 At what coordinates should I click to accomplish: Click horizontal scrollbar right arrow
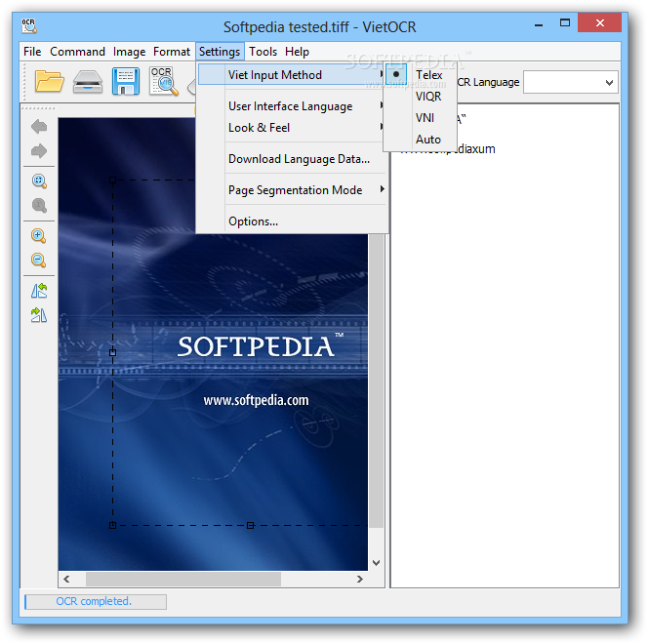click(x=360, y=580)
